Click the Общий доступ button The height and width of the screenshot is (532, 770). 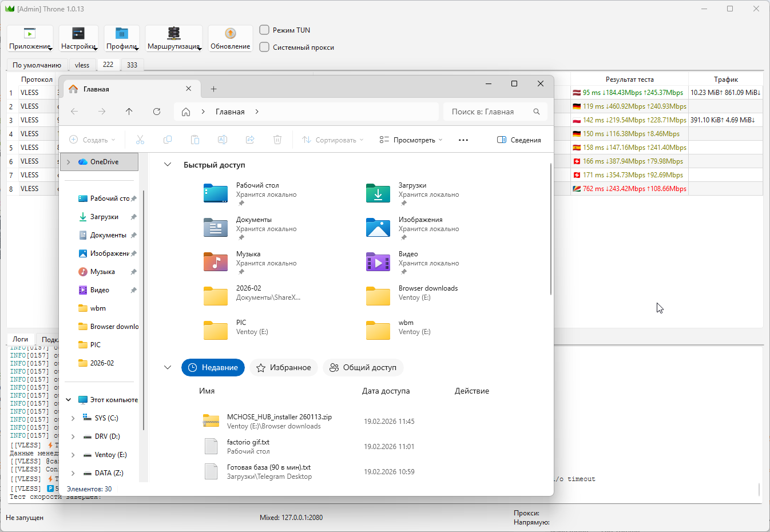tap(363, 368)
